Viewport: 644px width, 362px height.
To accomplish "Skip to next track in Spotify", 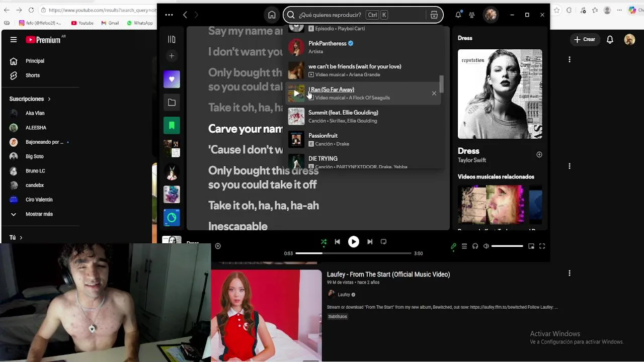I will (x=370, y=242).
